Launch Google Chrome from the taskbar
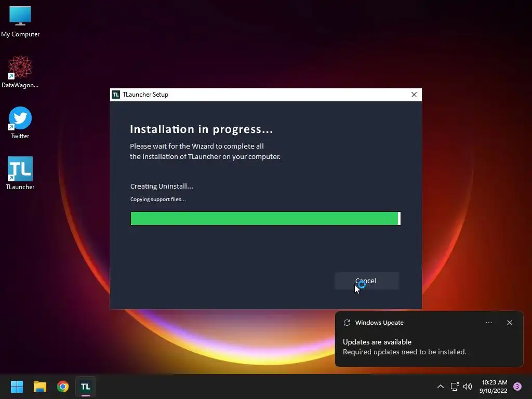Image resolution: width=532 pixels, height=399 pixels. (x=63, y=387)
